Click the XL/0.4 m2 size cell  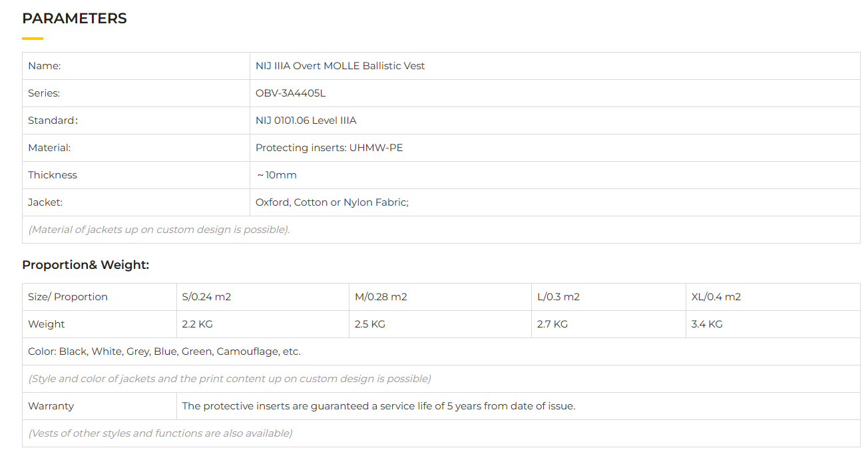pyautogui.click(x=716, y=297)
